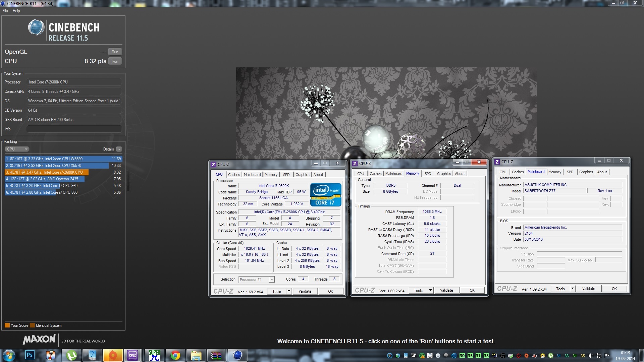Click the Core Speed value 1629.41 MHz
Viewport: 644px width, 362px height.
254,248
